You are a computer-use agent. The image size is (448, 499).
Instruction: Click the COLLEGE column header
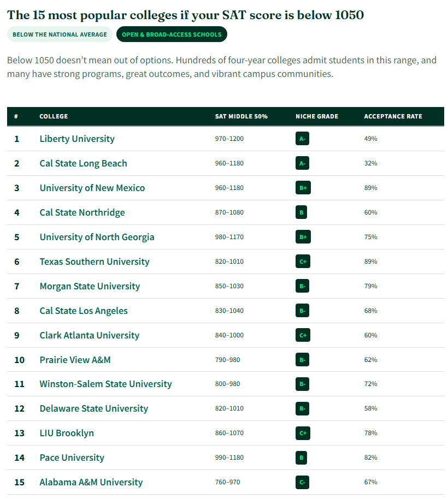pos(54,116)
